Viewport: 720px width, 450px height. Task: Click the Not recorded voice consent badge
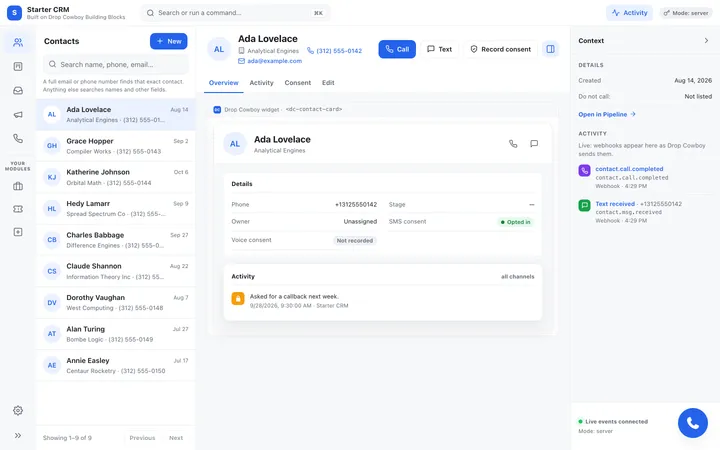point(354,241)
